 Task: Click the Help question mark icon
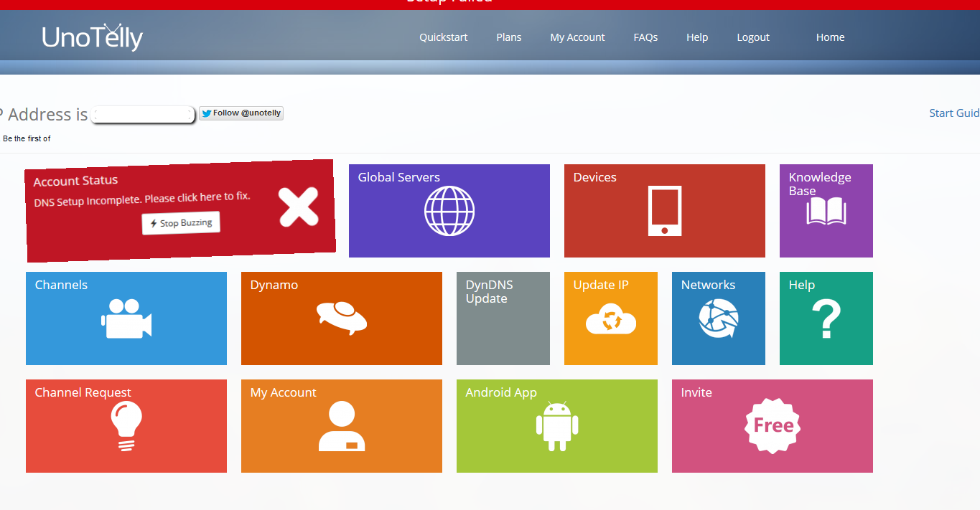pyautogui.click(x=826, y=320)
